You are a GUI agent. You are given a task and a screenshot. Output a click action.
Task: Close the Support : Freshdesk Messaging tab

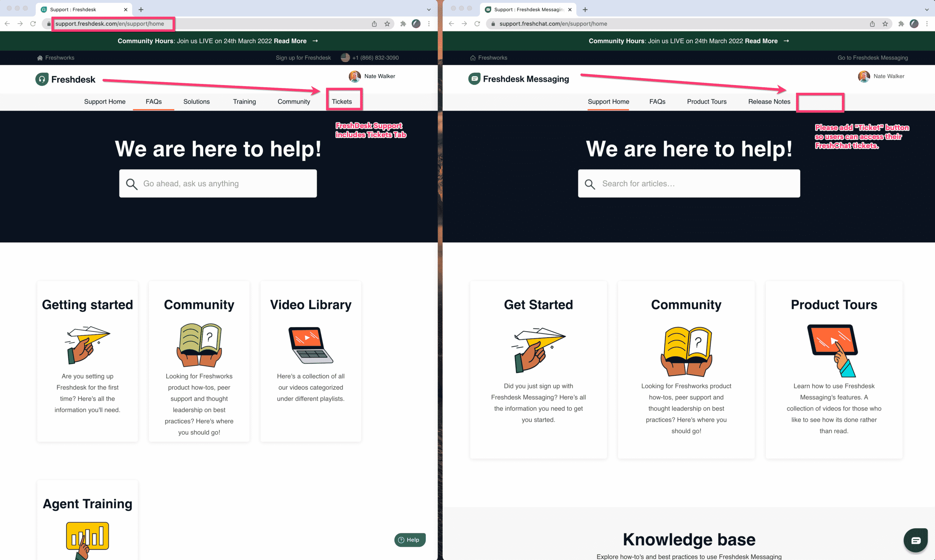570,9
